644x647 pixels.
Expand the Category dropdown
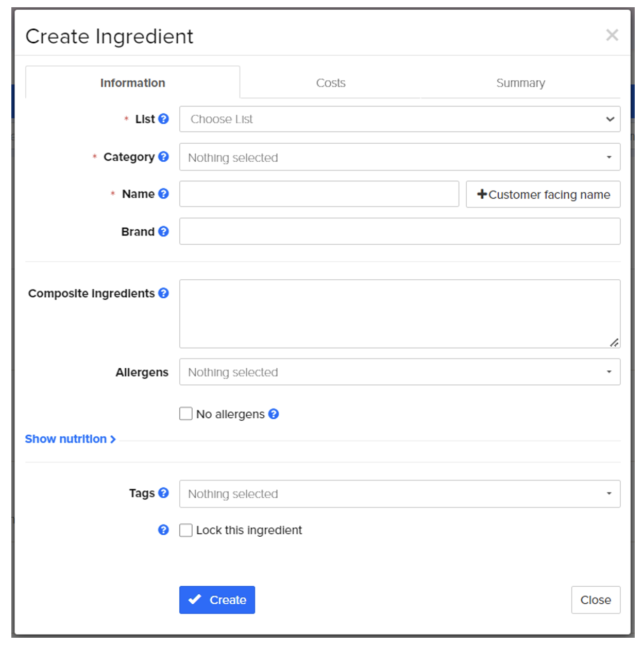(x=400, y=157)
